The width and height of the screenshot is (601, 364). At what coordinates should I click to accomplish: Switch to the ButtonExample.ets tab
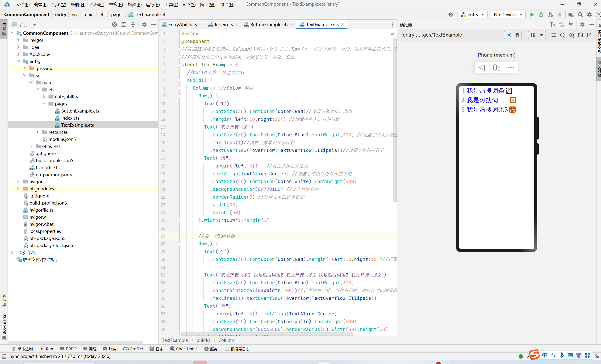269,25
